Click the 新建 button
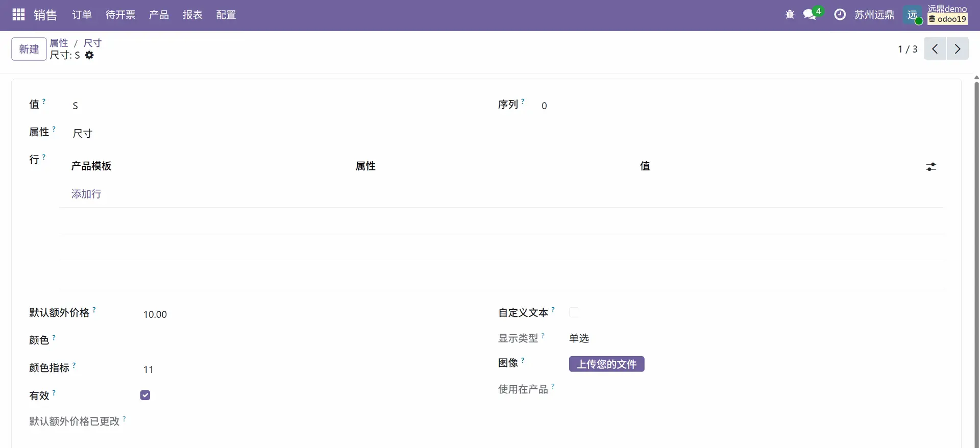Screen dimensions: 980x448 point(29,49)
